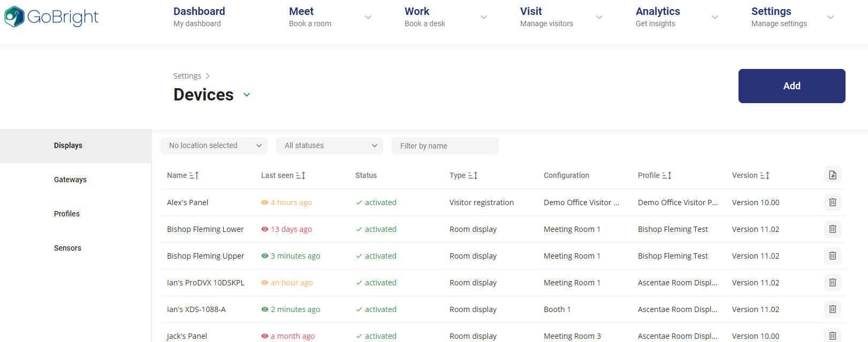Expand the Meet menu chevron

coord(368,17)
